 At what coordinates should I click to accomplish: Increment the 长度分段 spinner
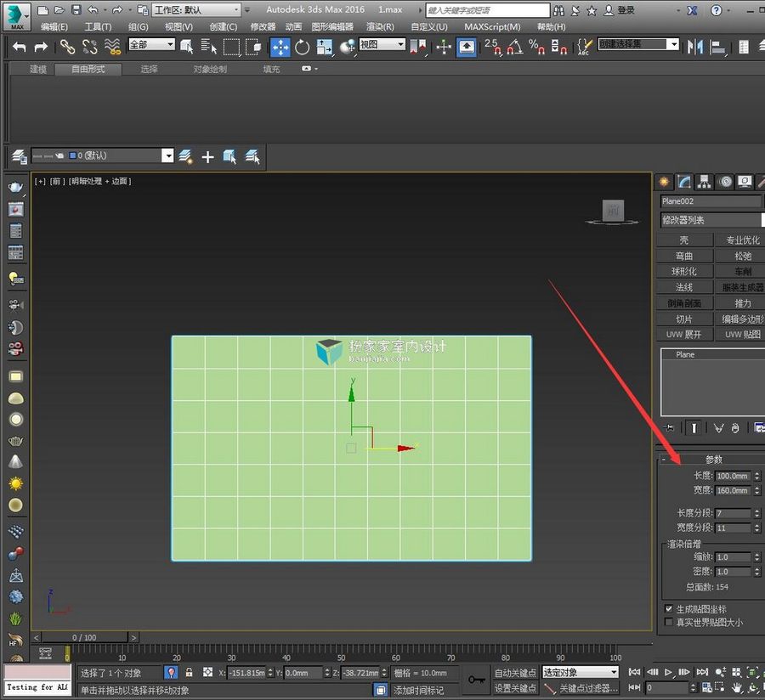757,511
